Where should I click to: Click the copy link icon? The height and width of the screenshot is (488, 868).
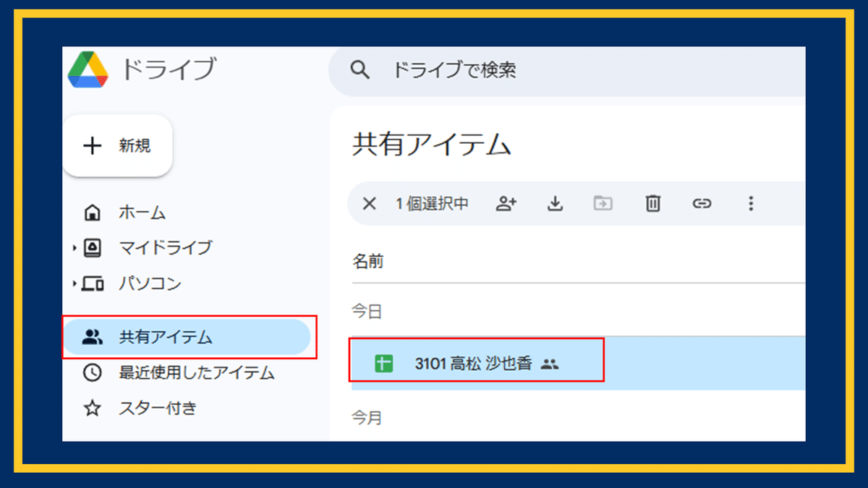click(702, 204)
